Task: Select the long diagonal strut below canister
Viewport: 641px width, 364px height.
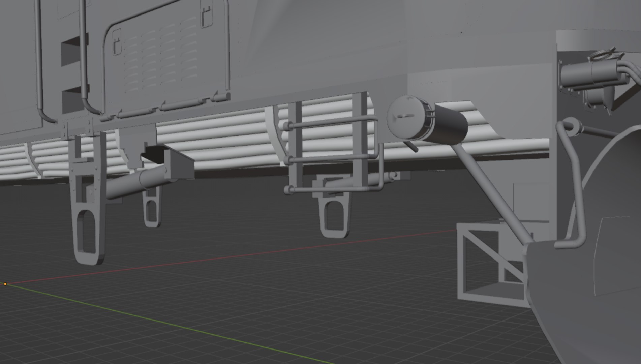Action: pos(493,192)
